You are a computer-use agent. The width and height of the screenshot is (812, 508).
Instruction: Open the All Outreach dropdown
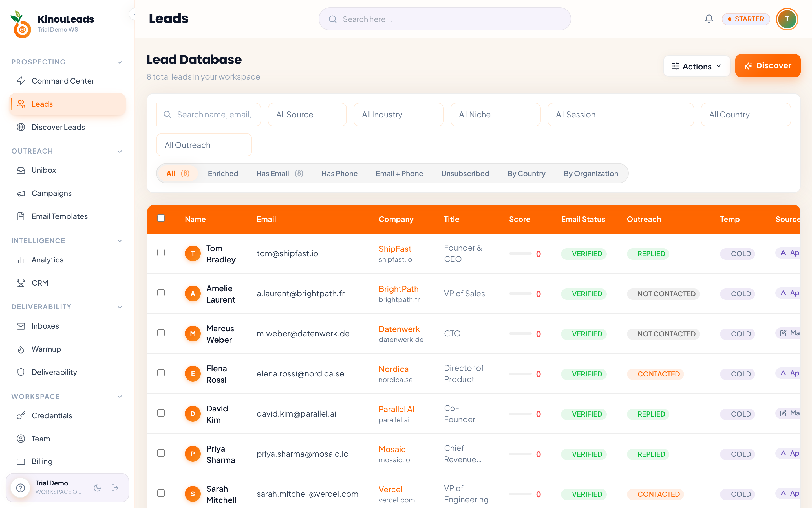[204, 145]
